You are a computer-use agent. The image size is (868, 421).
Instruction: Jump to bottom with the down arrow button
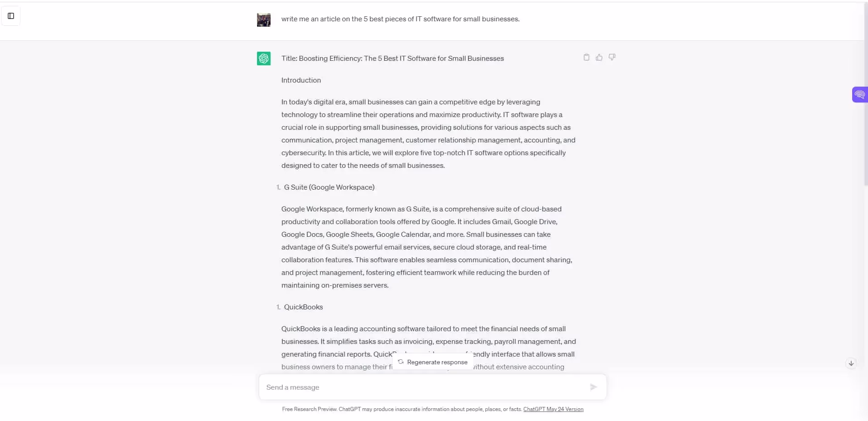851,363
